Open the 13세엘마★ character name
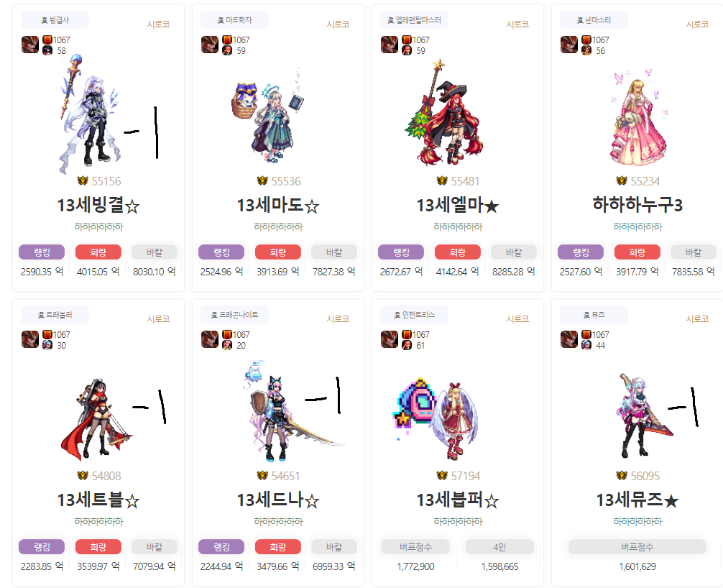Screen dimensions: 723x588 pyautogui.click(x=457, y=205)
